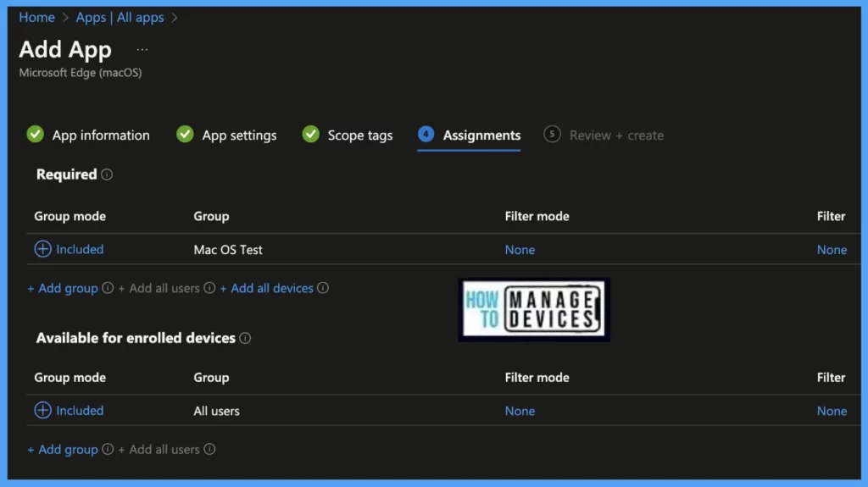Open Included mode for All users group
The width and height of the screenshot is (868, 487).
point(80,410)
